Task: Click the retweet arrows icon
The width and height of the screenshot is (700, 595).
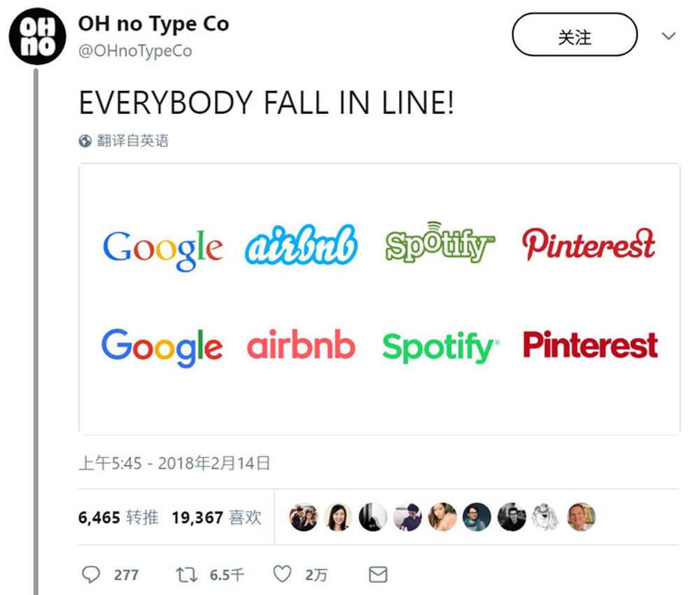Action: 186,575
